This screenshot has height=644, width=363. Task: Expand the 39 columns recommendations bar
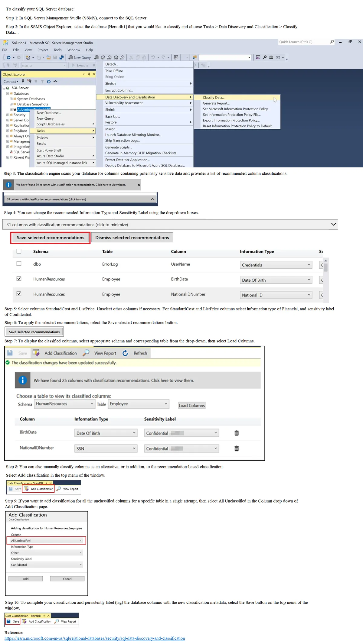point(153,199)
